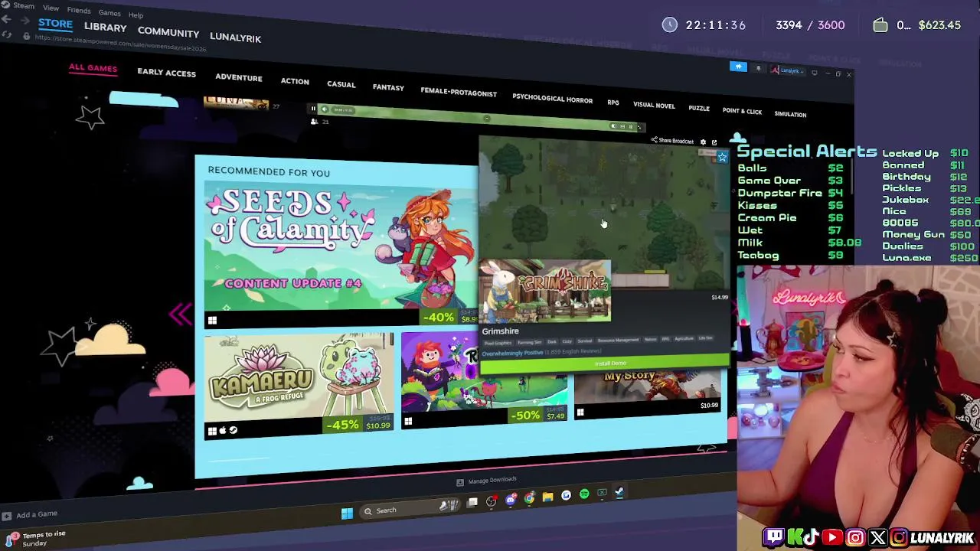Image resolution: width=980 pixels, height=551 pixels.
Task: Select the ALL GAMES category
Action: tap(93, 68)
